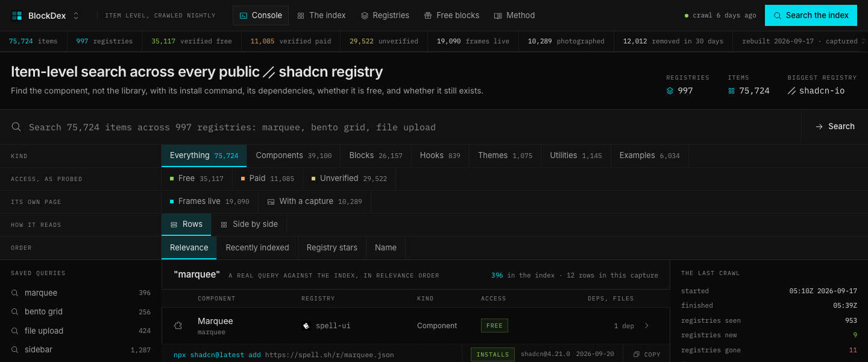868x362 pixels.
Task: Click the spell-ui registry logo icon
Action: tap(306, 326)
